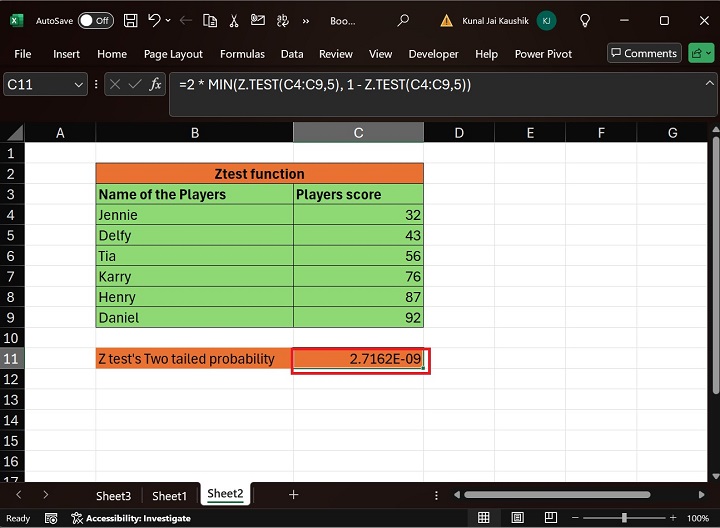Toggle the AutoSave switch
The height and width of the screenshot is (528, 720).
[x=96, y=21]
